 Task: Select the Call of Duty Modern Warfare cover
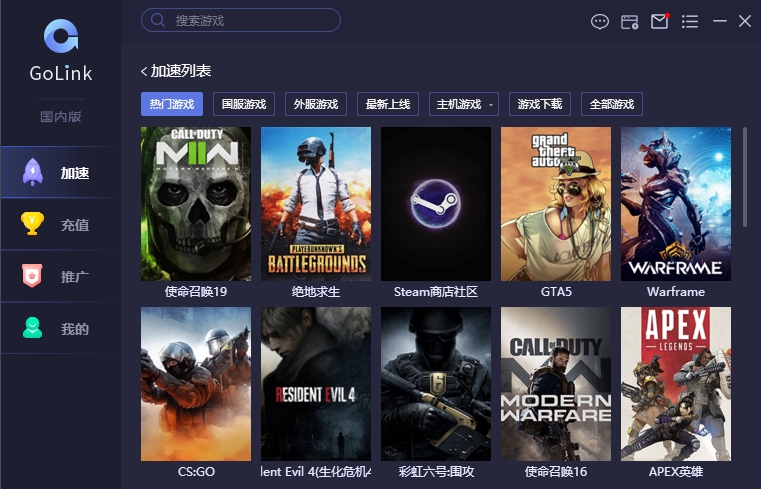(556, 384)
